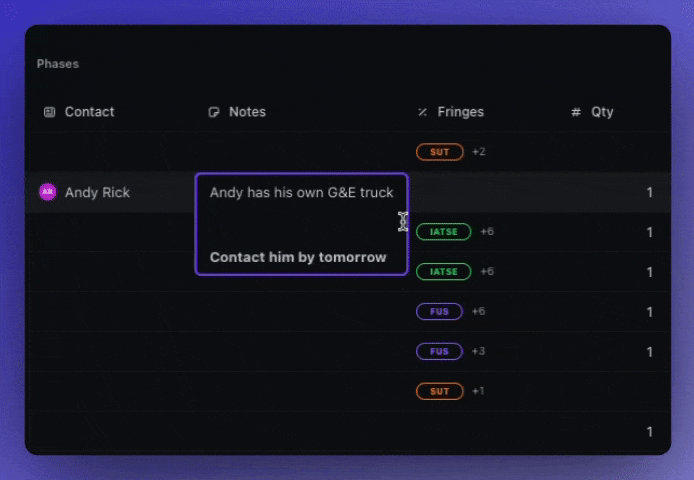Expand the +3 fringes beside FUS
This screenshot has width=694, height=480.
[x=478, y=351]
